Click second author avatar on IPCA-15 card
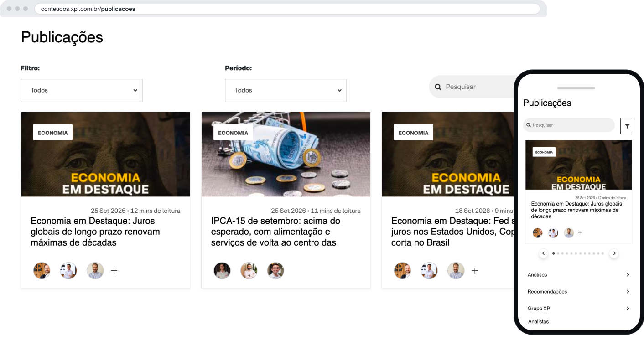Viewport: 644px width, 340px height. (249, 271)
